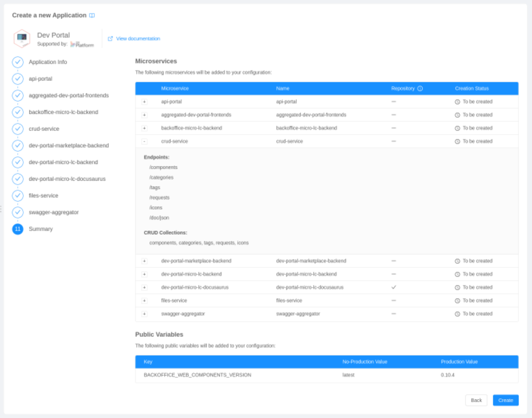
Task: Expand the files-service row
Action: coord(144,300)
